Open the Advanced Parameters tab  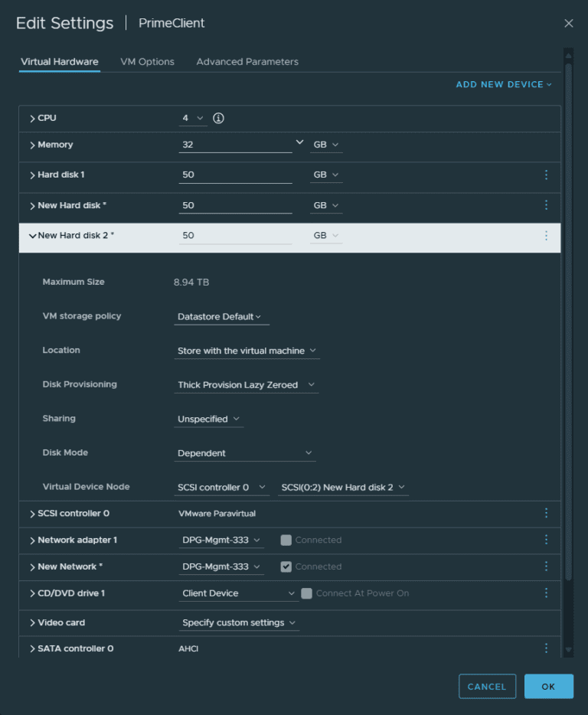(247, 61)
